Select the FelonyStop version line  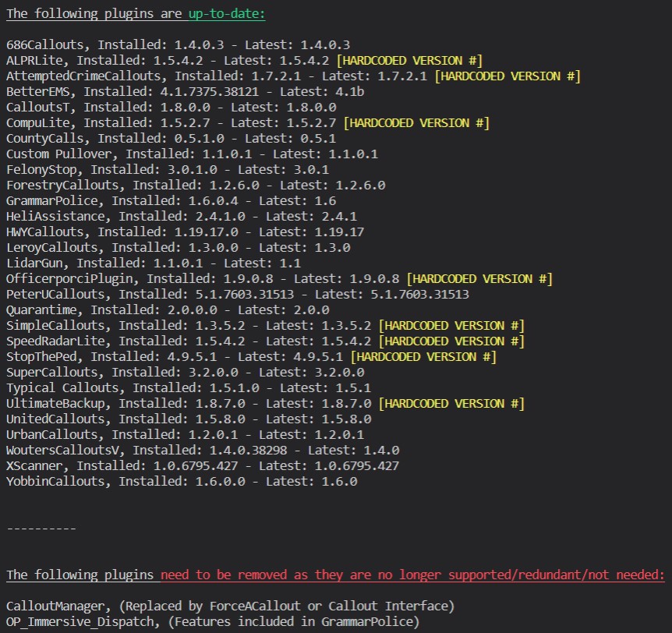[x=168, y=169]
